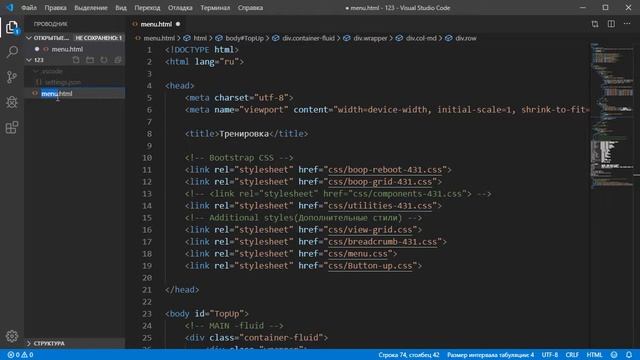Click Collapse Folders icon in Explorer
640x360 pixels.
(x=118, y=60)
